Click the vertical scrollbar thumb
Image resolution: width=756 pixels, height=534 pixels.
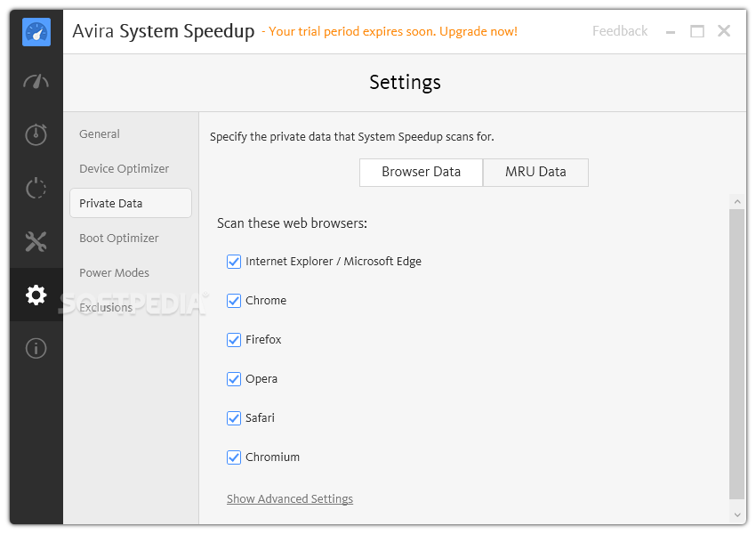click(x=737, y=354)
